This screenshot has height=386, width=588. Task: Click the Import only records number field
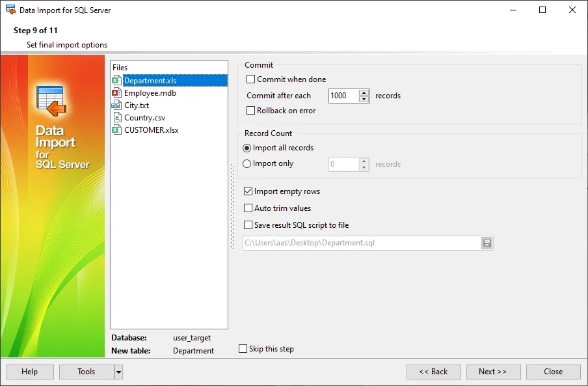pyautogui.click(x=343, y=164)
